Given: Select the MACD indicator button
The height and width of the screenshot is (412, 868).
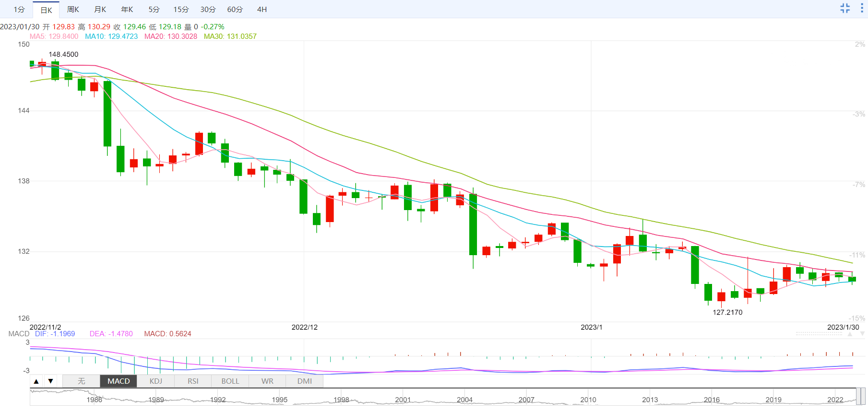Looking at the screenshot, I should (119, 381).
